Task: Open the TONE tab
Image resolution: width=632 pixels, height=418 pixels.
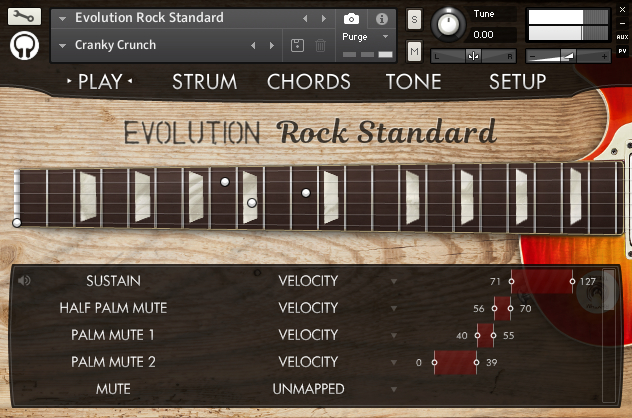Action: tap(413, 82)
